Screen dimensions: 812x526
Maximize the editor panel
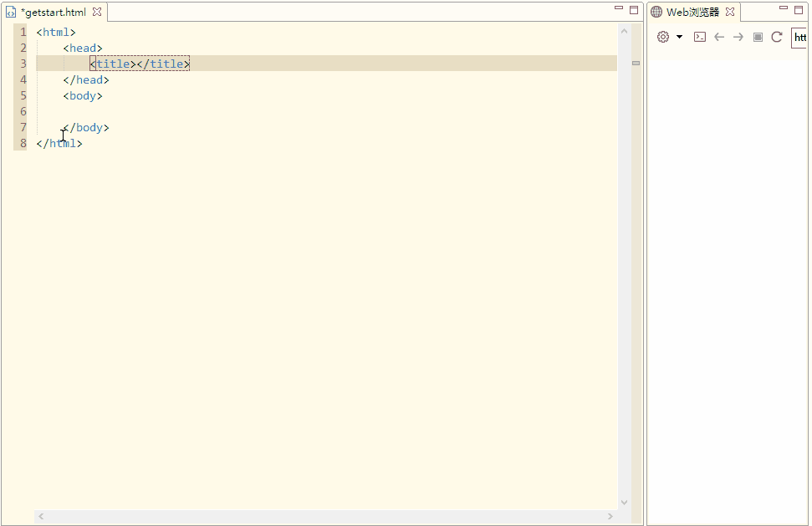[634, 10]
